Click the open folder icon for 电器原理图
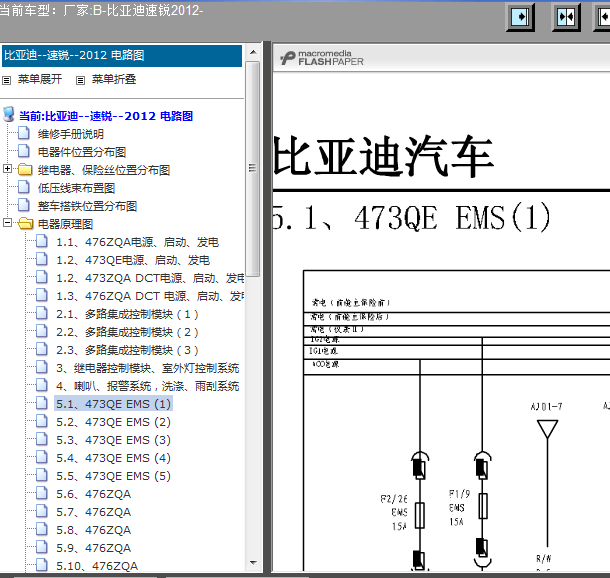 click(x=26, y=223)
